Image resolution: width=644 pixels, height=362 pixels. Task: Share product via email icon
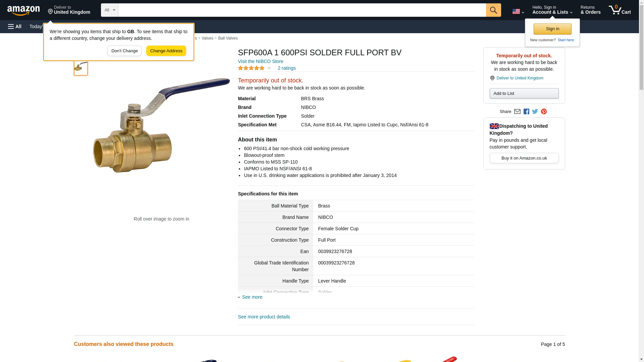point(517,112)
